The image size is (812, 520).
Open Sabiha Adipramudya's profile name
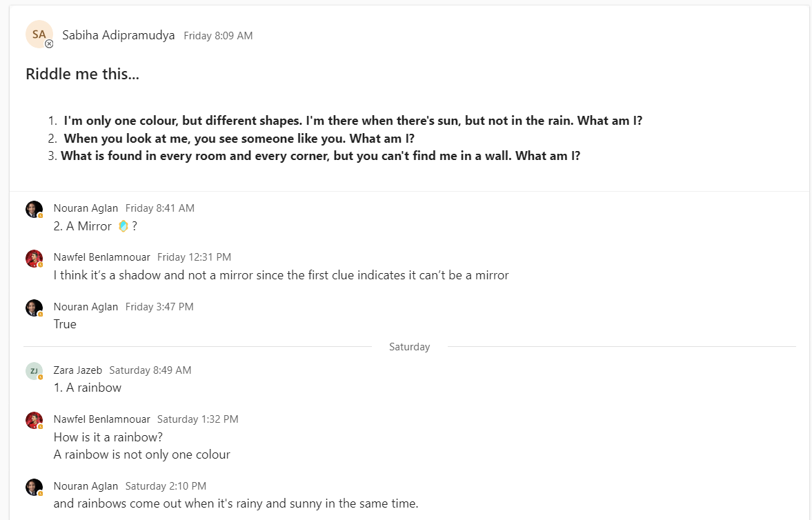pos(118,35)
